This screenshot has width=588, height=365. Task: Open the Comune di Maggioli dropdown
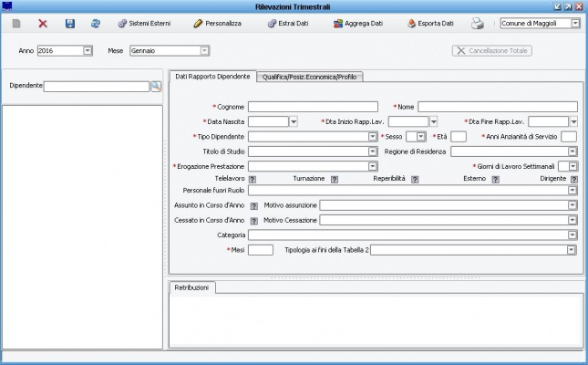coord(574,23)
